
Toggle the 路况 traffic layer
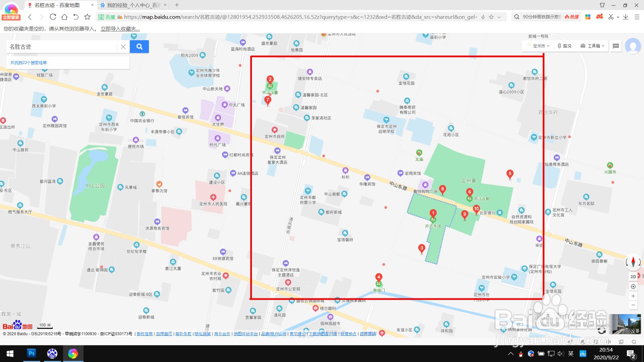tap(565, 46)
